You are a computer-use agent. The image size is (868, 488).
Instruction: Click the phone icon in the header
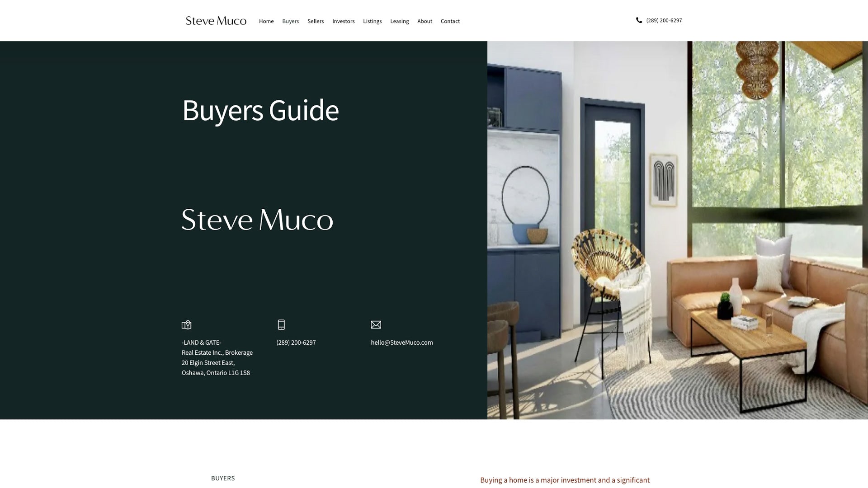pos(639,20)
